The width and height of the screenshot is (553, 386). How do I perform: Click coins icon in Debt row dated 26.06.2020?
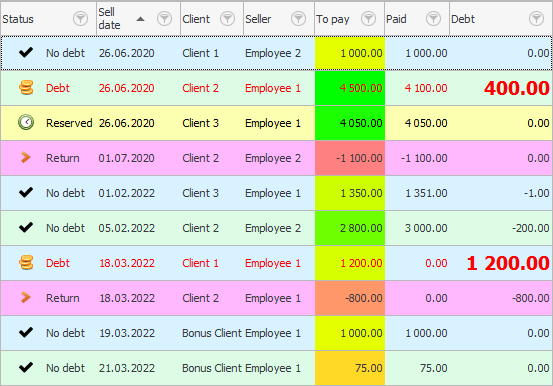coord(26,88)
